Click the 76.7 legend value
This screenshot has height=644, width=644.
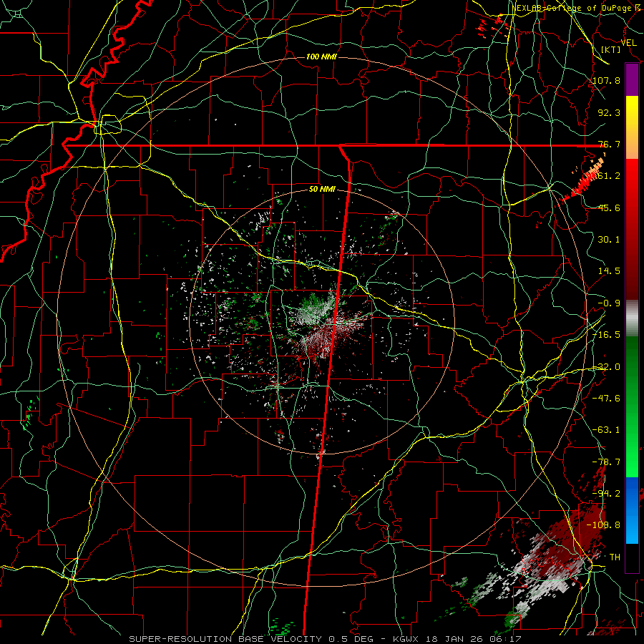[x=609, y=144]
